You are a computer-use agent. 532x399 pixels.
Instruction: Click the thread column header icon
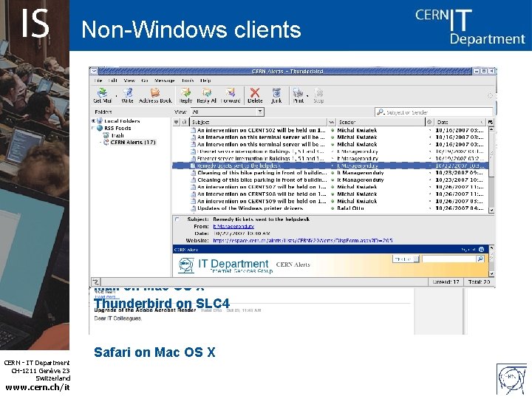point(176,122)
